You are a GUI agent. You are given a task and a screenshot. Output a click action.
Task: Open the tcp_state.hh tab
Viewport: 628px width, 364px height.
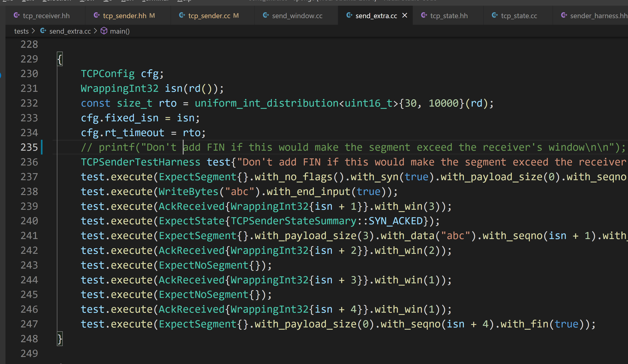449,16
